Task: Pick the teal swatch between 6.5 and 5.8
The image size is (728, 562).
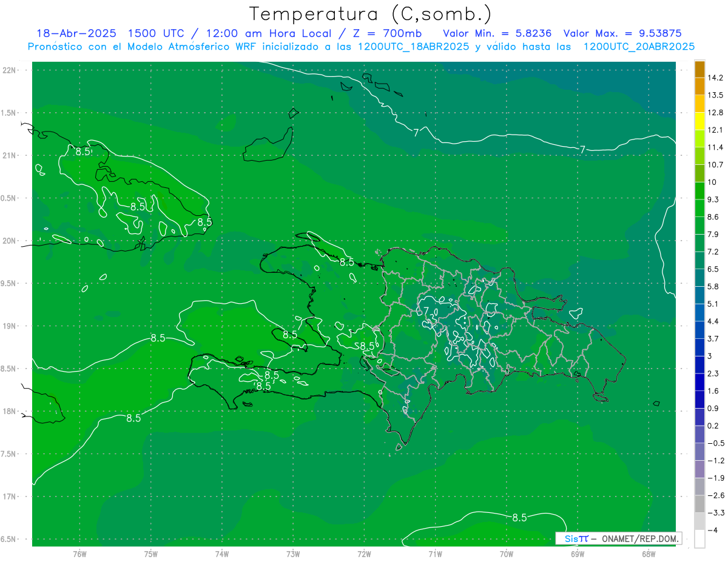Action: (699, 278)
